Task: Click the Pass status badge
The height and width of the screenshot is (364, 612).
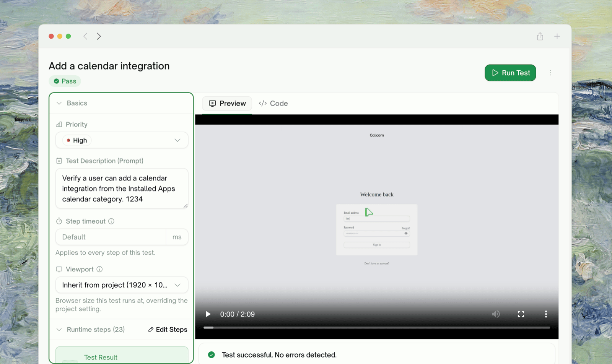Action: click(65, 81)
